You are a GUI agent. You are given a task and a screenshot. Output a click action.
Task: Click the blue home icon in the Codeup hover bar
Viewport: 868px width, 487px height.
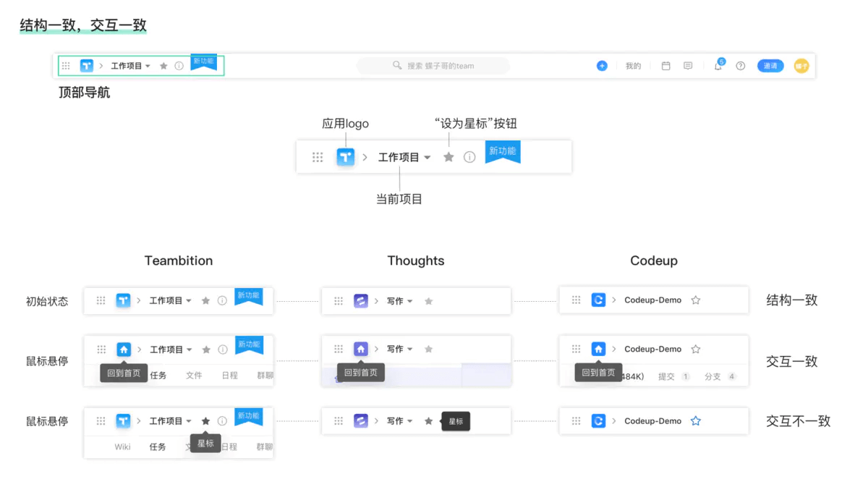coord(598,349)
